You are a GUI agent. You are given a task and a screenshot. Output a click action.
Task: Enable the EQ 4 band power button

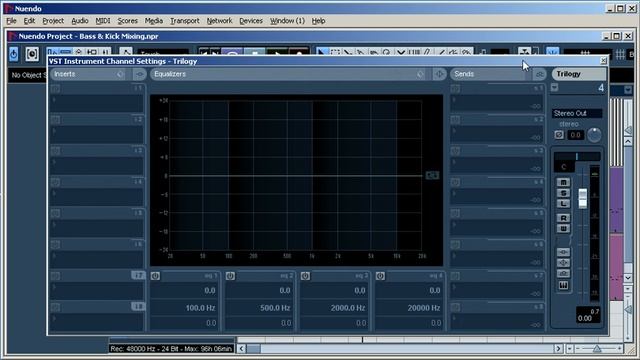(380, 276)
